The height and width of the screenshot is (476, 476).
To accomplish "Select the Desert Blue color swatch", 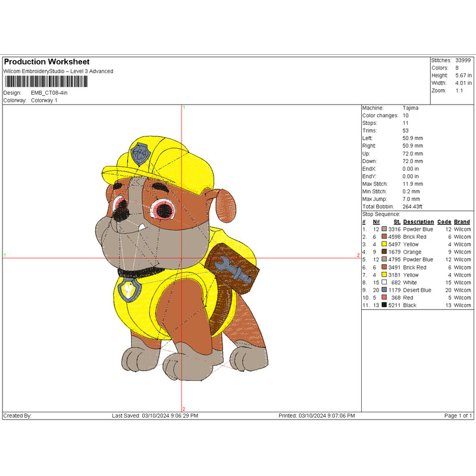I will click(x=384, y=290).
